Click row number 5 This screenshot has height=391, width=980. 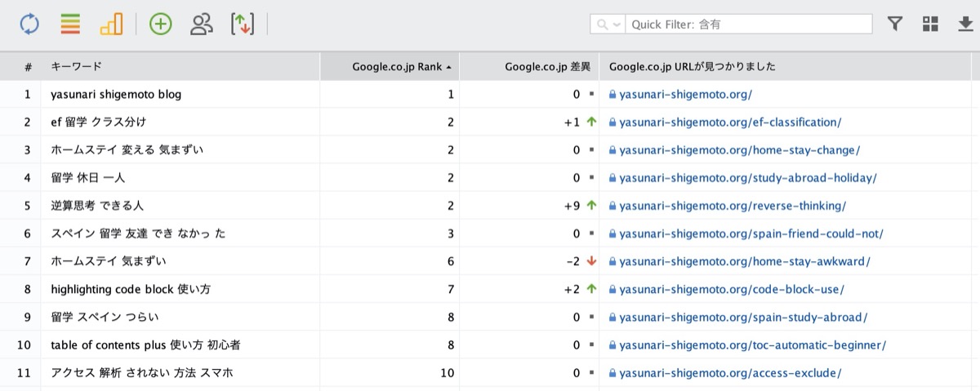pos(27,206)
